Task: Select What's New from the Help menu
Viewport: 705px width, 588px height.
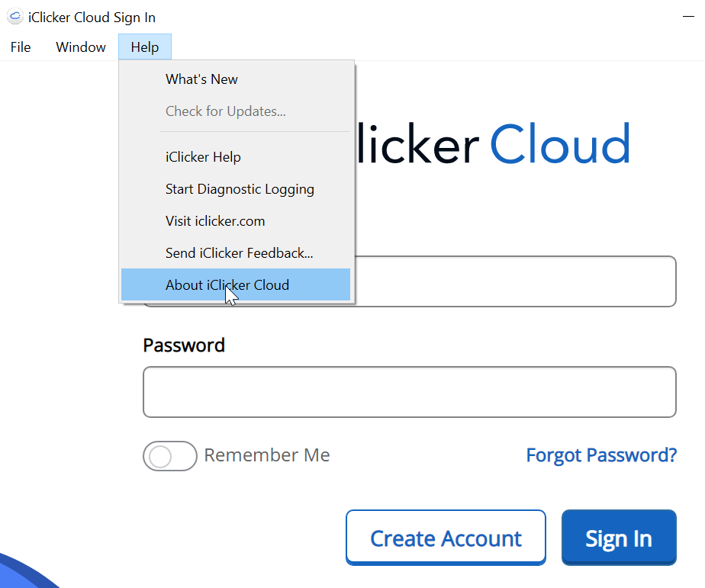Action: tap(201, 79)
